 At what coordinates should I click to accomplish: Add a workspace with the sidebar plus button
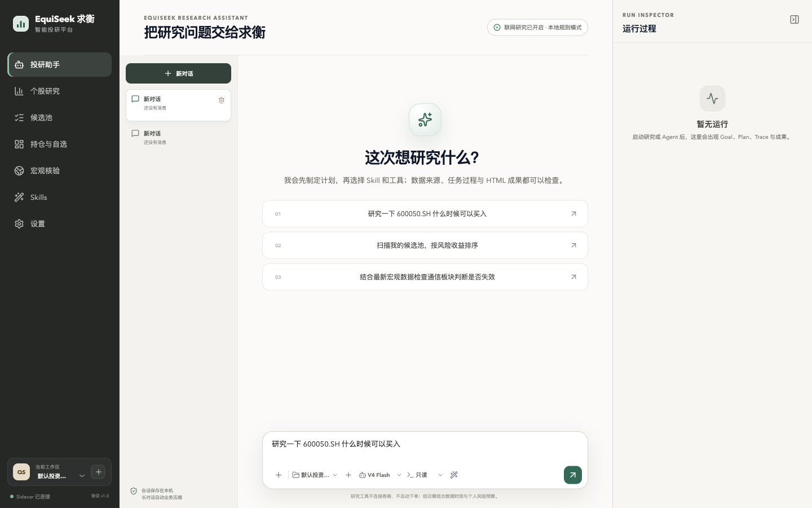(x=98, y=472)
